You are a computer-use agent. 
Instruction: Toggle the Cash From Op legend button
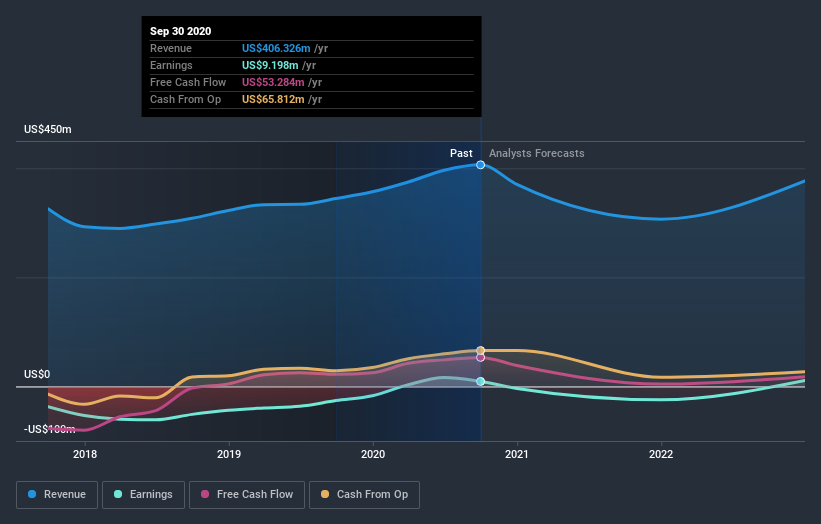[x=364, y=495]
